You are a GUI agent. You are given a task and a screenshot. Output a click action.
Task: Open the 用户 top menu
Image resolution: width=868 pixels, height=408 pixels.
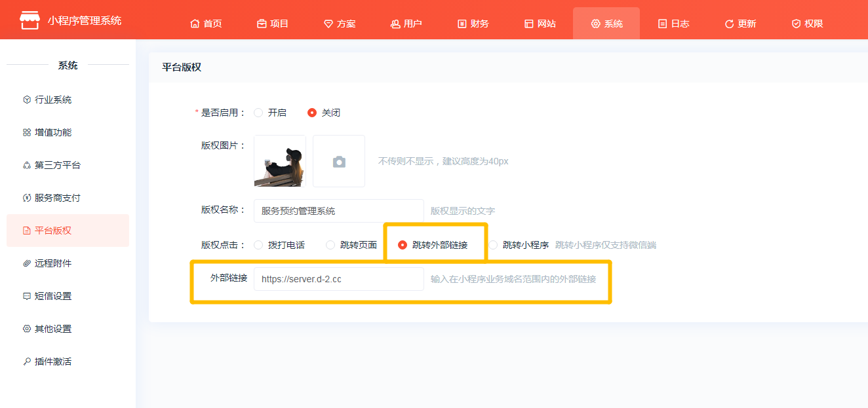click(x=406, y=24)
